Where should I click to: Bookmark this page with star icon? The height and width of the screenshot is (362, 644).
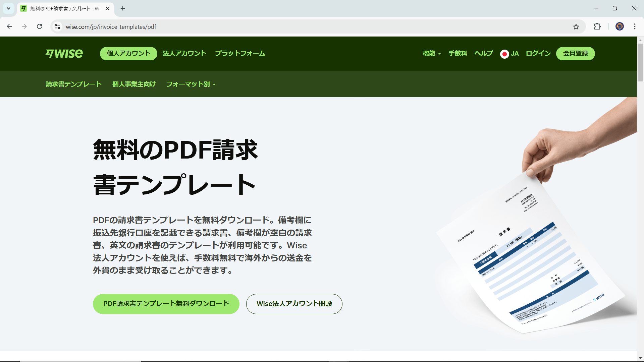pos(576,26)
